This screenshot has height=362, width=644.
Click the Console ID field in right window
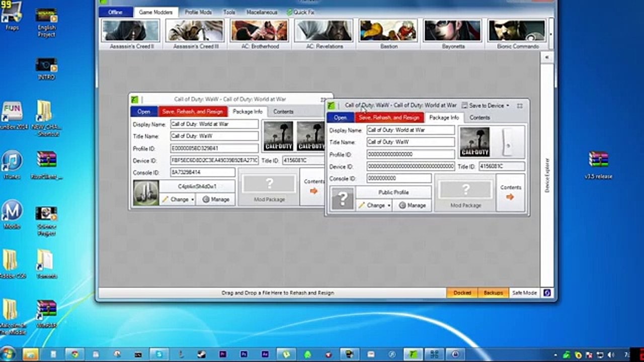click(x=399, y=178)
